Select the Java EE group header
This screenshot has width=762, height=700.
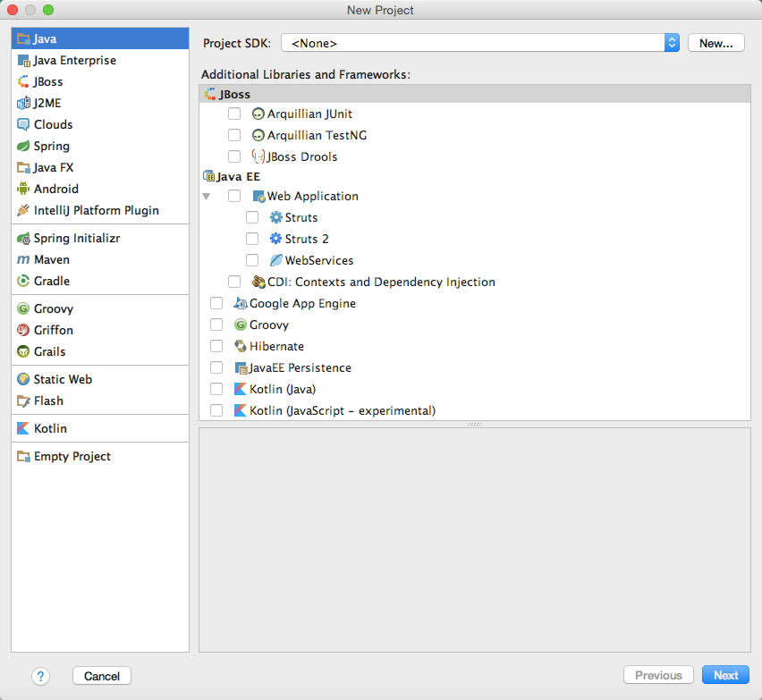475,176
